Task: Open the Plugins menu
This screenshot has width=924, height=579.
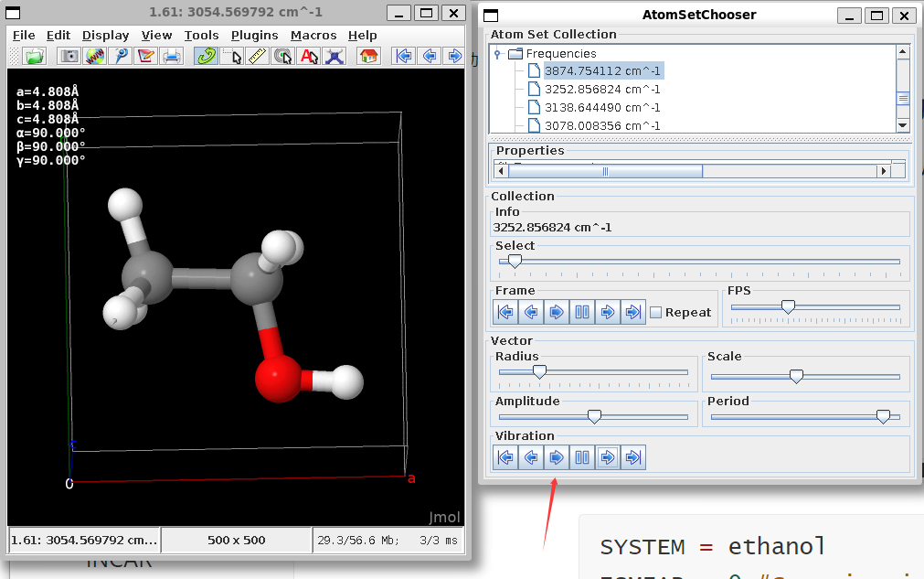Action: (254, 35)
